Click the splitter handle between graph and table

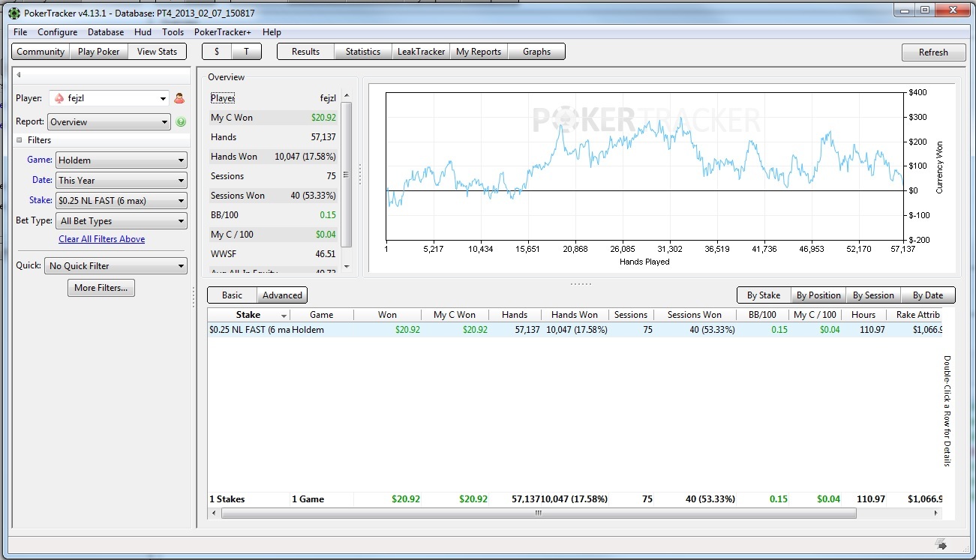(581, 283)
